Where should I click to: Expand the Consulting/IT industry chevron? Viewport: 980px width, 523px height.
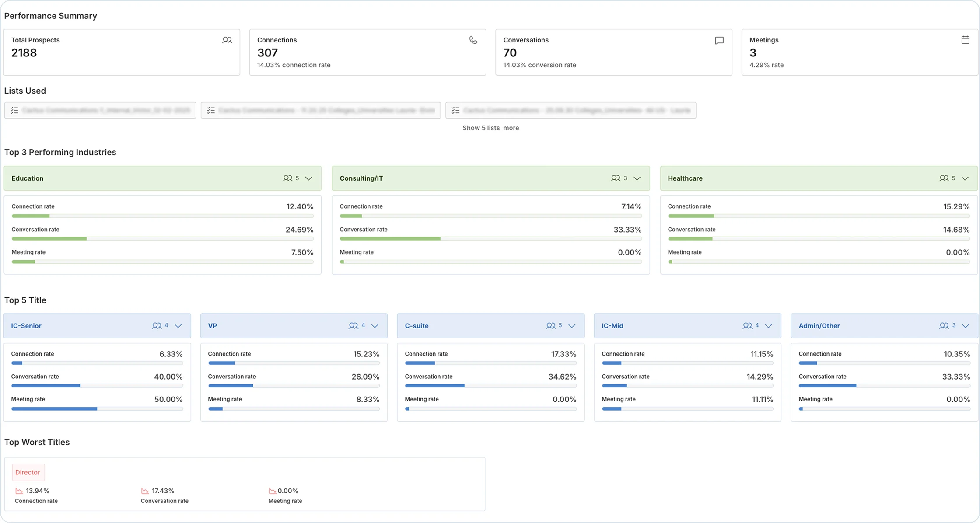click(637, 178)
